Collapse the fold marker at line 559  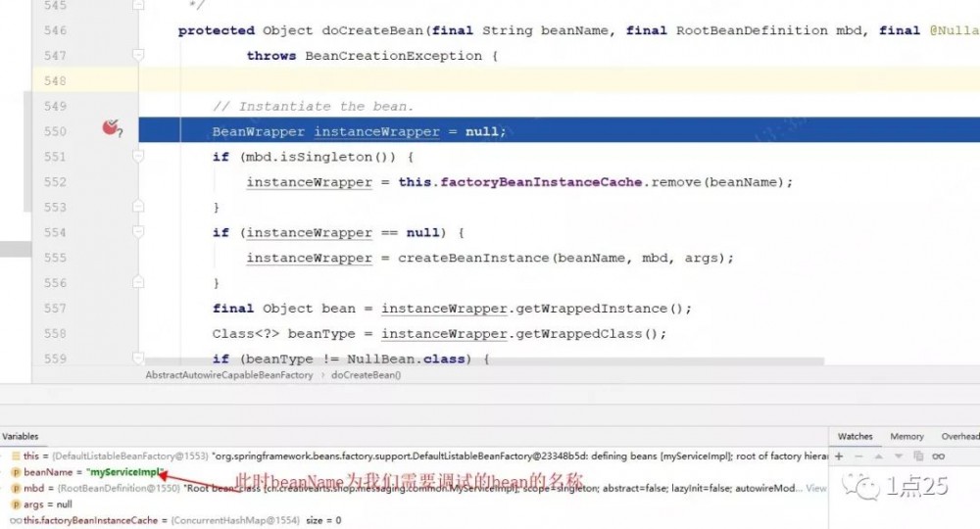pyautogui.click(x=138, y=358)
